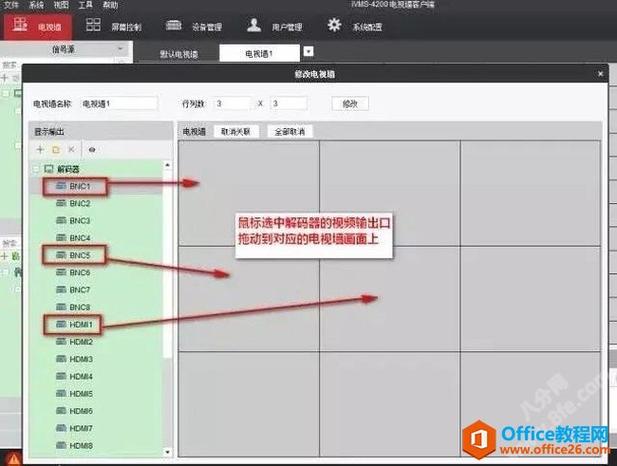Open the 用户管理 module
Screen dimensions: 617x466
(x=274, y=26)
